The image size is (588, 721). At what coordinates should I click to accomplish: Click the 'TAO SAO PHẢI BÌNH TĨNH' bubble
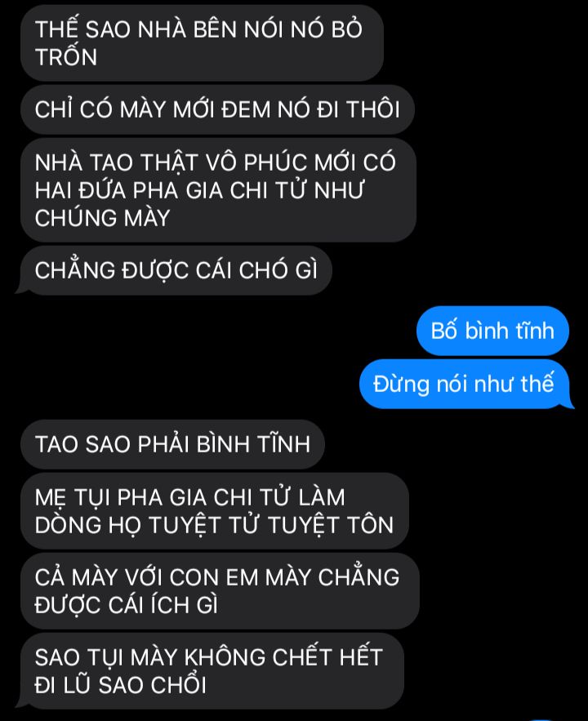pos(172,444)
